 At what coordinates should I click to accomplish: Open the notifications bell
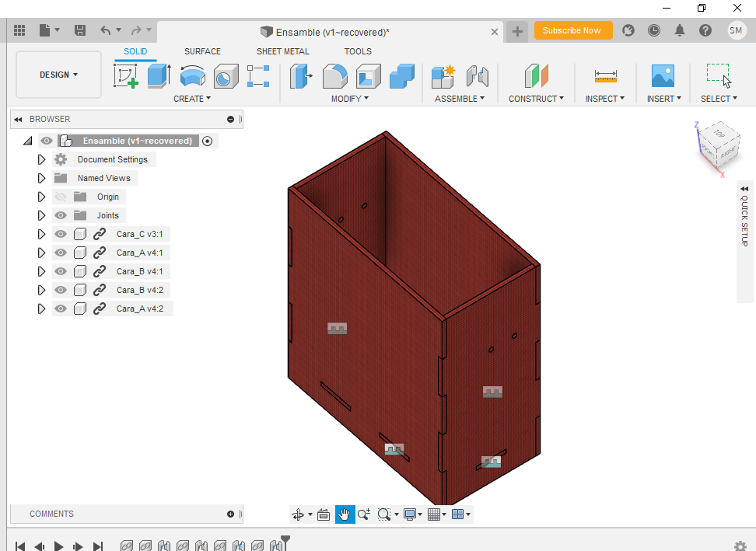tap(679, 30)
